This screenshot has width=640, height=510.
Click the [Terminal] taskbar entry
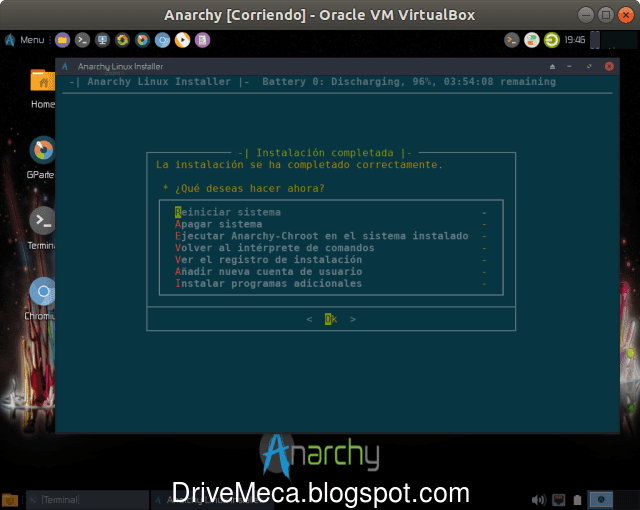tap(87, 500)
